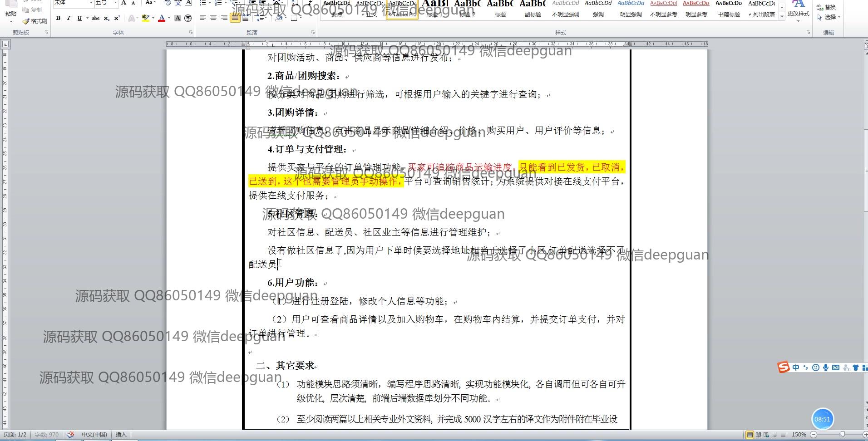Toggle italic formatting
This screenshot has width=868, height=441.
pos(69,18)
